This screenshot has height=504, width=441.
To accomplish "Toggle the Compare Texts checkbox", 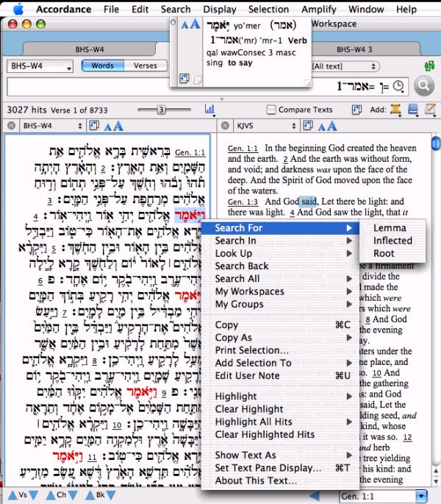I will pyautogui.click(x=271, y=110).
